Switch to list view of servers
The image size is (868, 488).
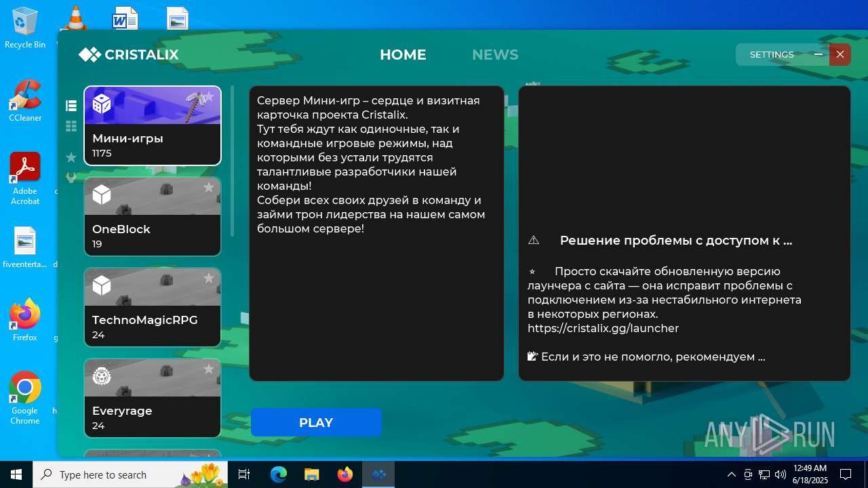[71, 105]
